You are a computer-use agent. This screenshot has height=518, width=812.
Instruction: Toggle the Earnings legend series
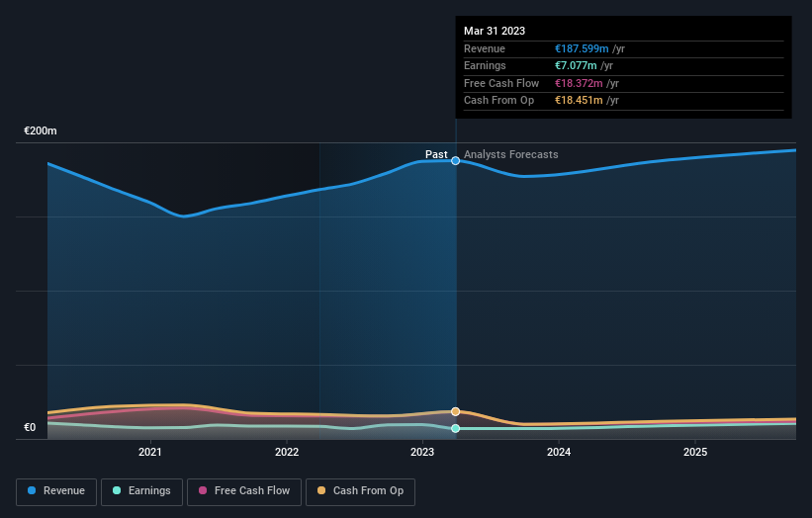tap(141, 491)
